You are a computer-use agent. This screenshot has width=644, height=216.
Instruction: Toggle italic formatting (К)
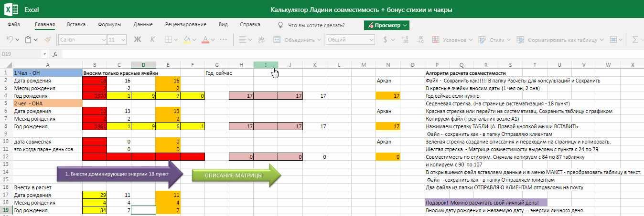(x=152, y=40)
